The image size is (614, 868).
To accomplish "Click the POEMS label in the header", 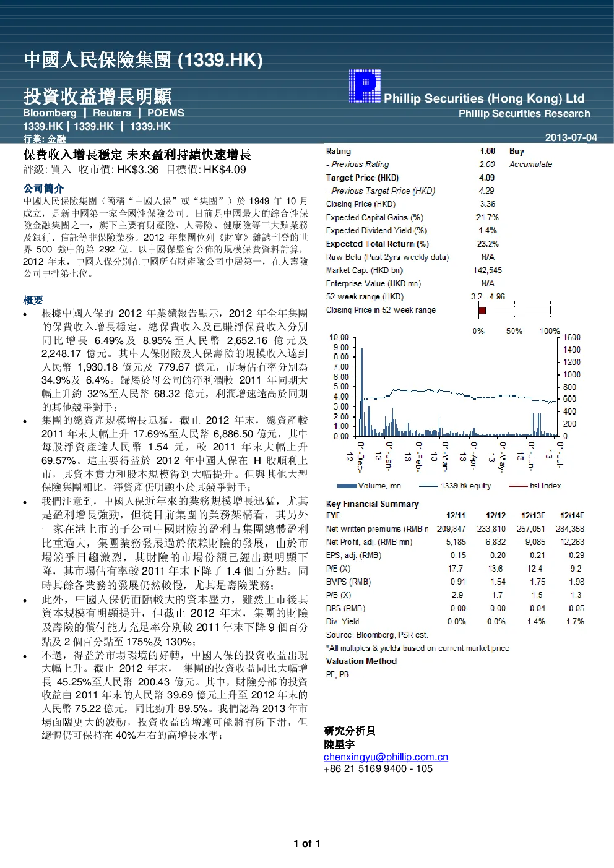I will point(166,113).
